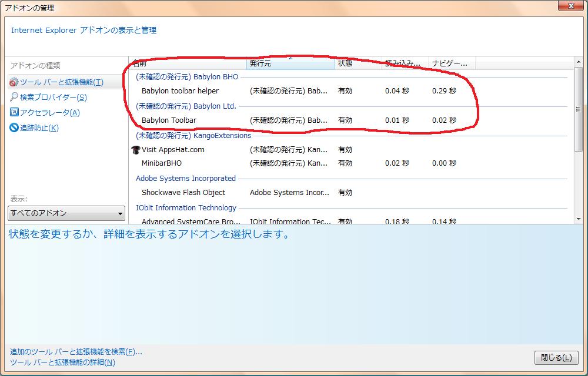Select the Visit AppsHat.com add-on
The image size is (588, 376).
[350, 150]
